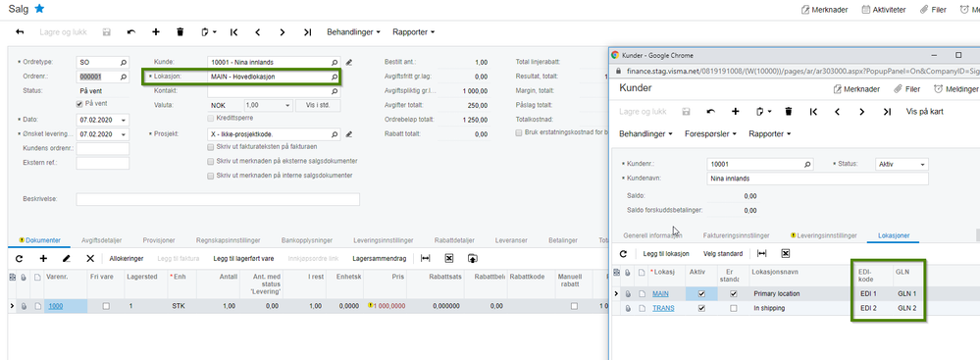980x360 pixels.
Task: Click the Lagersammendrag button
Action: 380,258
